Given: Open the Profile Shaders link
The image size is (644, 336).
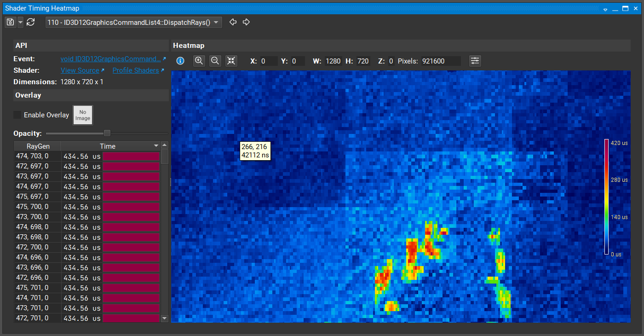Looking at the screenshot, I should click(x=136, y=70).
